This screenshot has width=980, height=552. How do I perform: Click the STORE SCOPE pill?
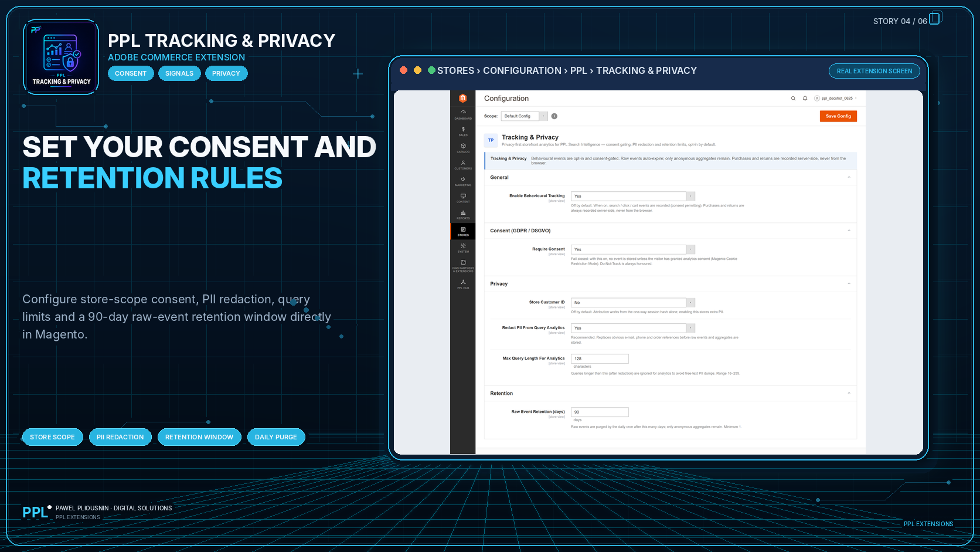[x=52, y=437]
